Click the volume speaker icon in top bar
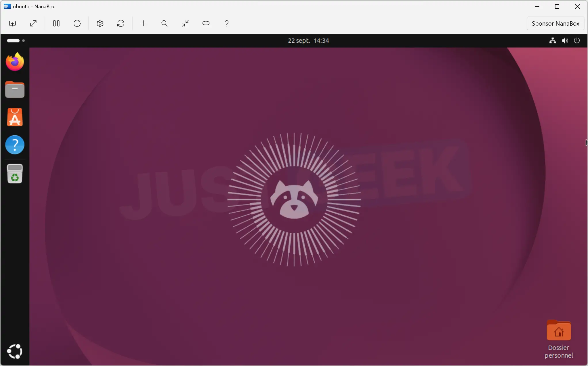 [x=565, y=41]
